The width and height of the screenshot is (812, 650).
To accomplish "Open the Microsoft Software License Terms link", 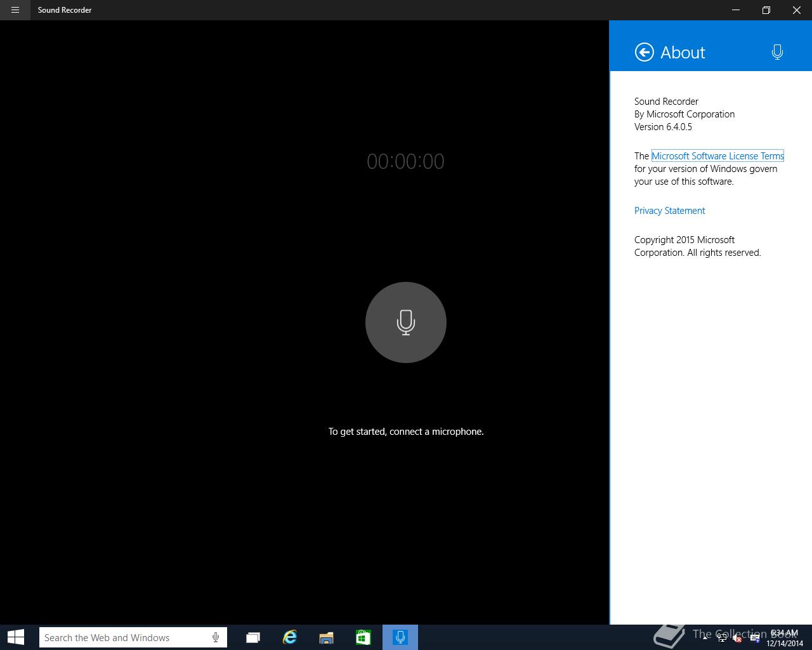I will tap(717, 156).
